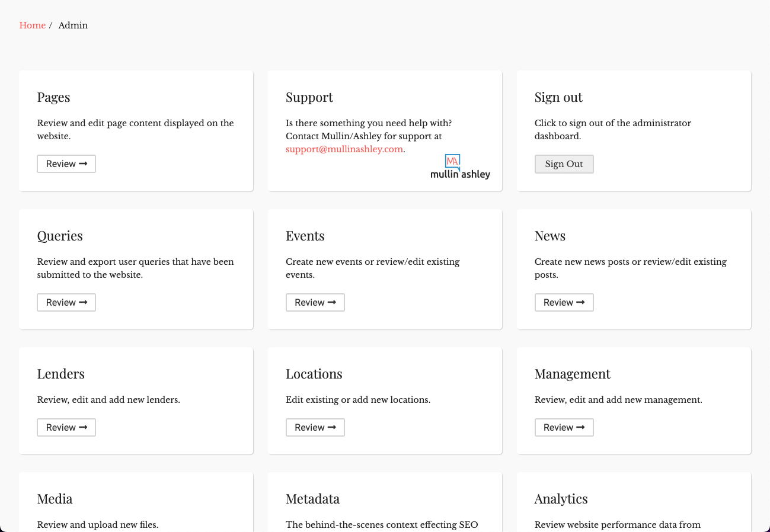
Task: Open the Home breadcrumb link
Action: point(32,25)
